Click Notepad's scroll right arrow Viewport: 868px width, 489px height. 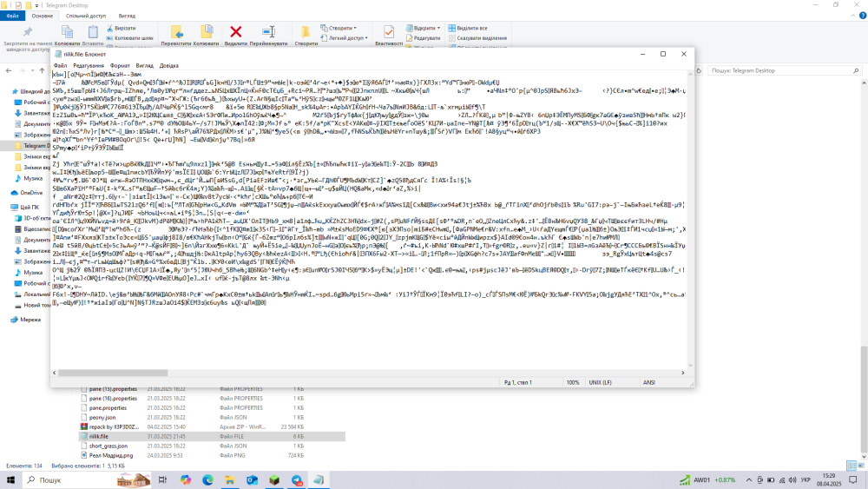pyautogui.click(x=682, y=373)
